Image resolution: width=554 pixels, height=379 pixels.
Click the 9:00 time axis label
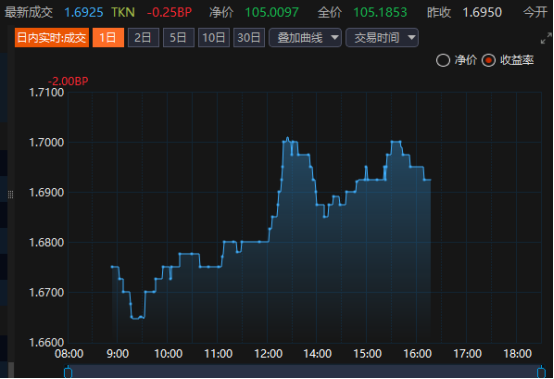pos(118,354)
